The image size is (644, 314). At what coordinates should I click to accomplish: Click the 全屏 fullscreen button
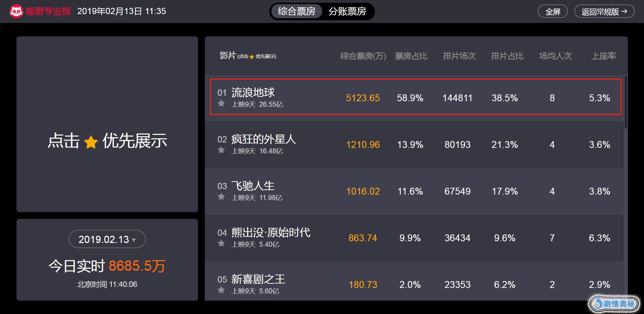coord(553,12)
